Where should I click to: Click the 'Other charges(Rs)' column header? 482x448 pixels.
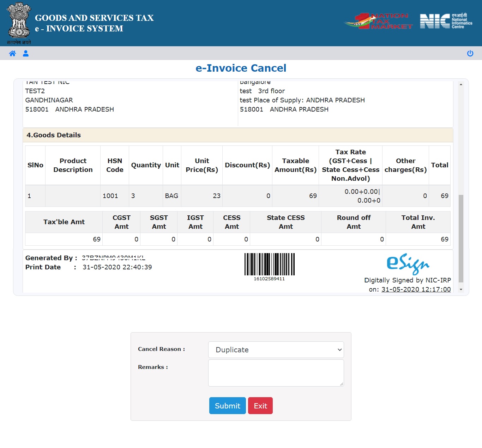(x=406, y=165)
